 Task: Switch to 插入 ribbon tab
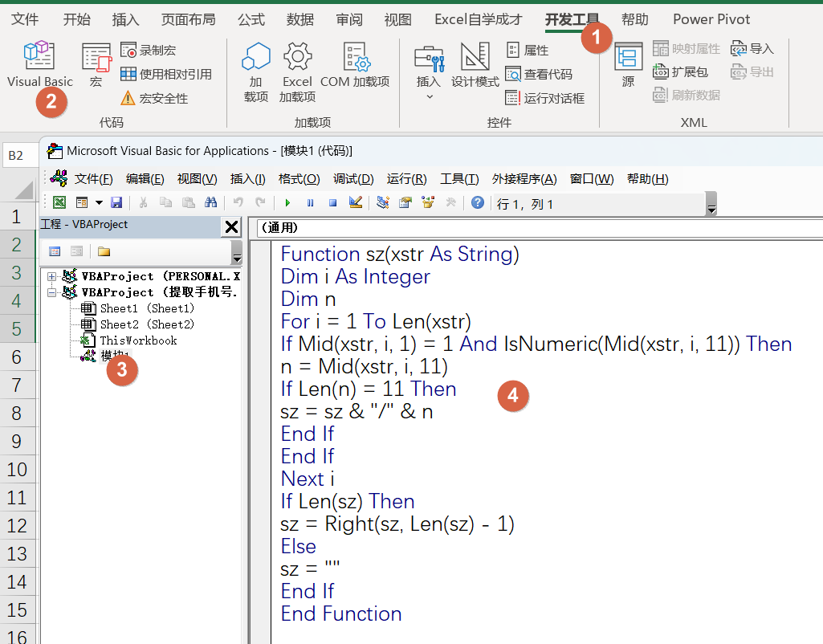point(125,19)
